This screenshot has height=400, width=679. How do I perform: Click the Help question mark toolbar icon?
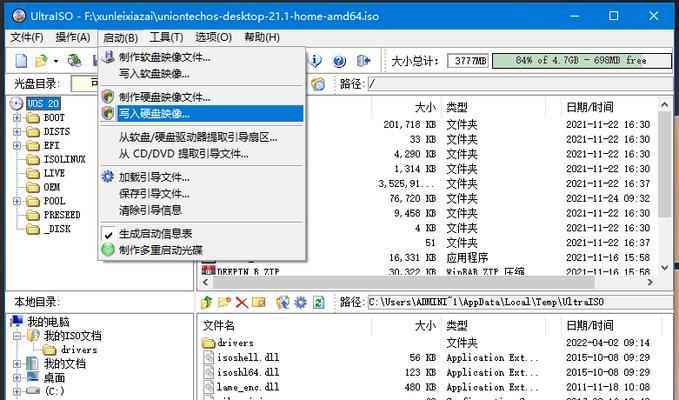tap(340, 61)
